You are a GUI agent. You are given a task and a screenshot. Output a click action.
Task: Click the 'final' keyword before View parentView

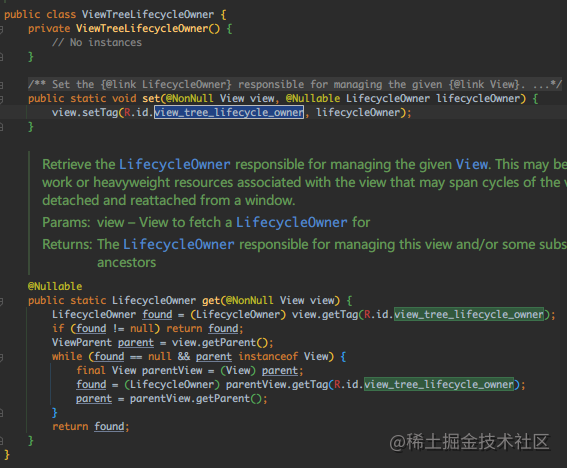click(x=91, y=370)
